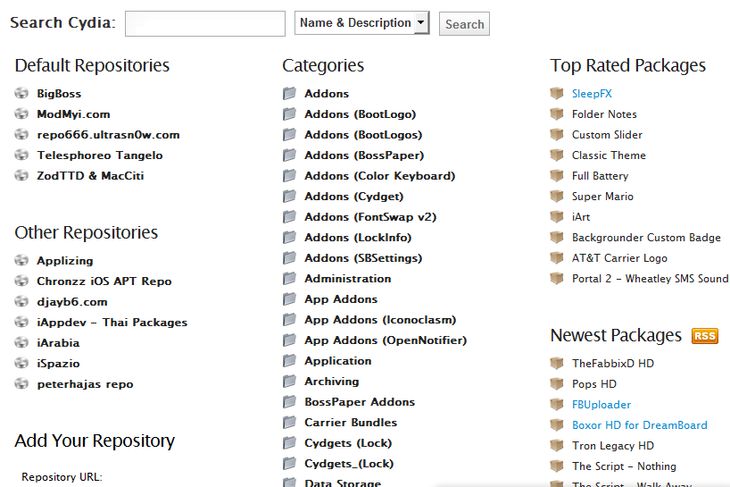Image resolution: width=730 pixels, height=487 pixels.
Task: Click the globe icon beside ZodTTD & MacCiti
Action: coord(21,176)
